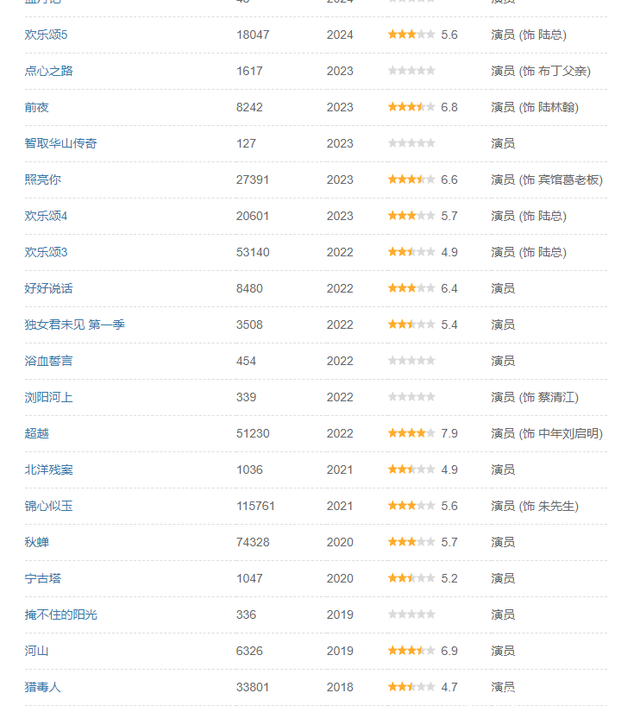The height and width of the screenshot is (712, 640).
Task: Open the 猎毒人 title link
Action: 43,687
